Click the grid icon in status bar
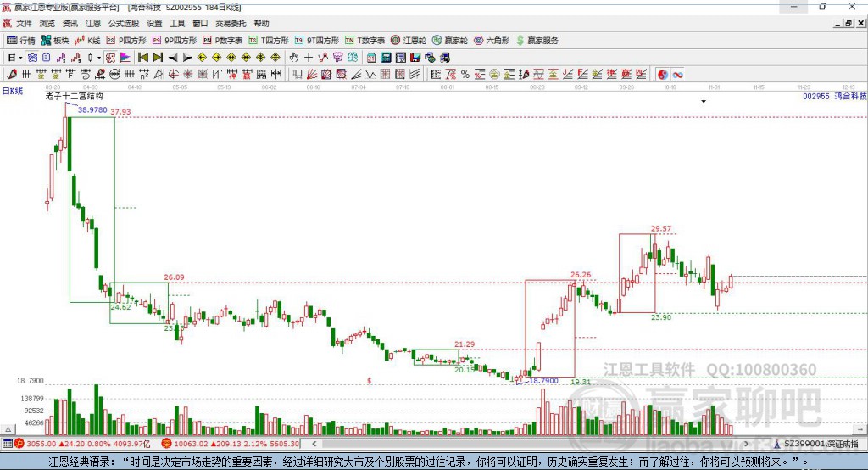The width and height of the screenshot is (868, 470). pos(7,444)
